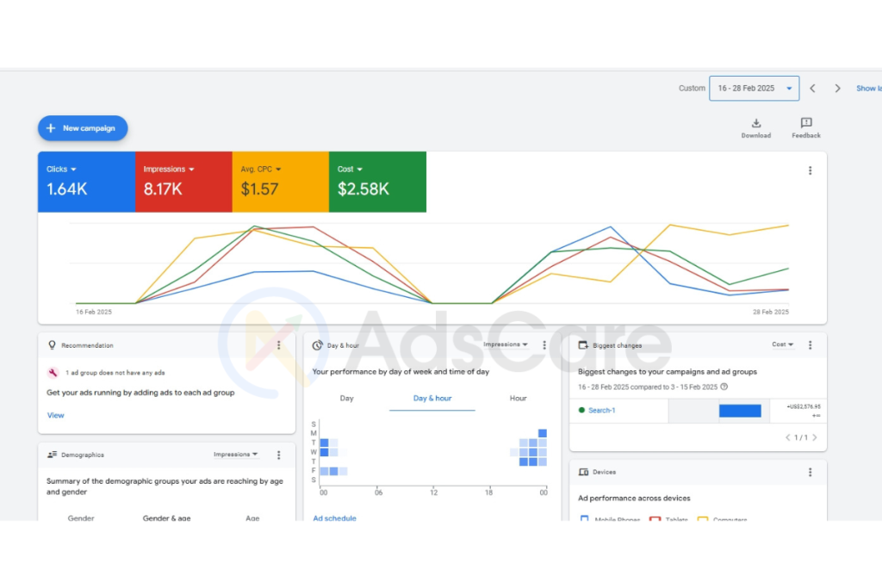This screenshot has height=588, width=882.
Task: Switch to the Day tab
Action: [346, 398]
